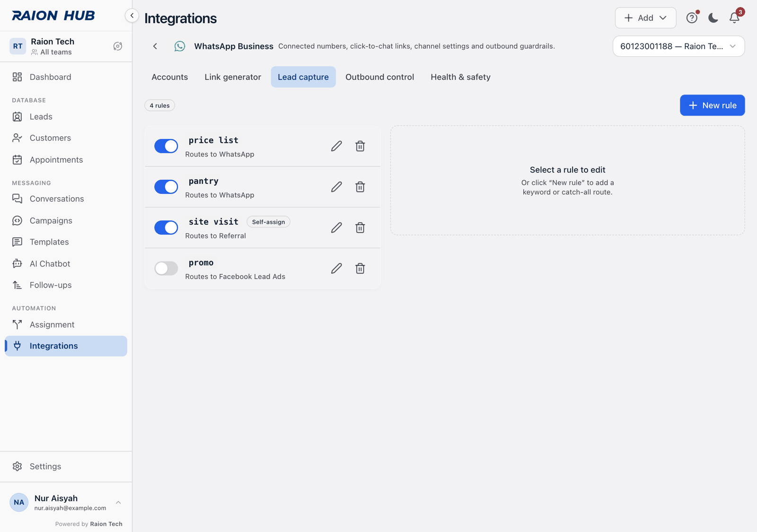Click the workspace switch icon beside Raion Tech
This screenshot has height=532, width=757.
coord(118,46)
